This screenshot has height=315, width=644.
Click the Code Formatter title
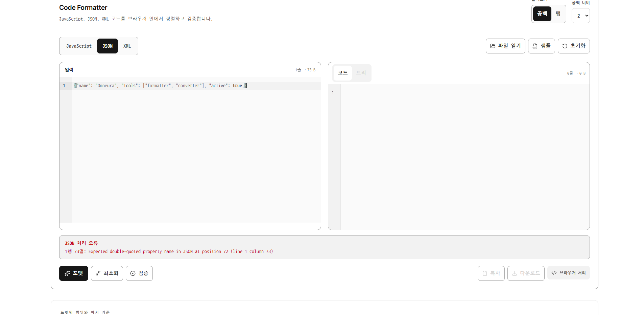pos(83,7)
